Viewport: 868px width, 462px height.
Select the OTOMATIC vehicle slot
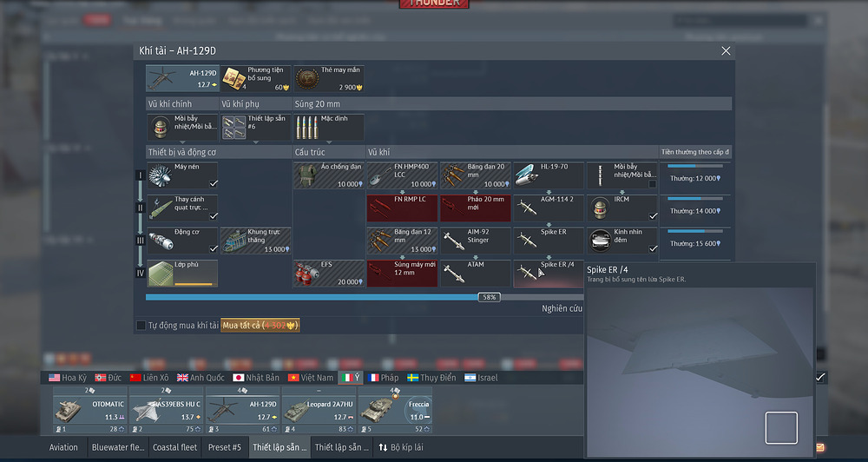click(x=90, y=411)
